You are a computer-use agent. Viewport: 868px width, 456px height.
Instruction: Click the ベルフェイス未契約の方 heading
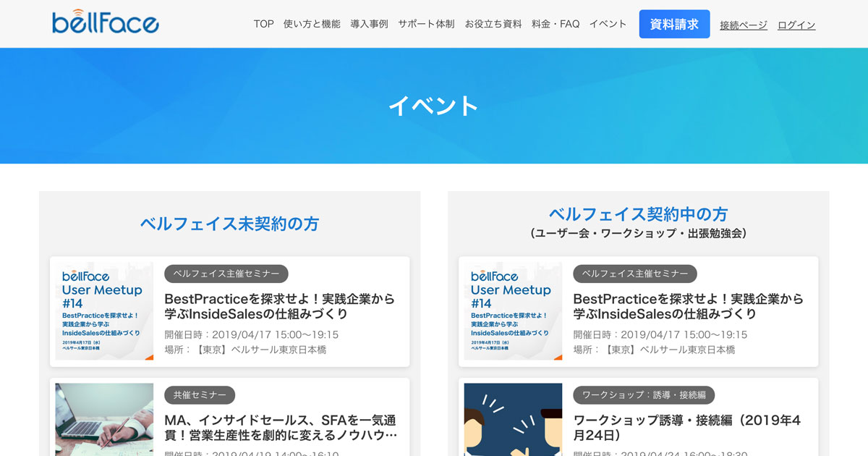[229, 224]
